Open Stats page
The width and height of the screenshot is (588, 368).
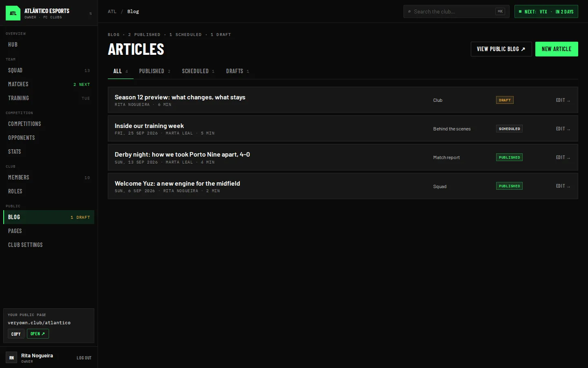pos(49,152)
